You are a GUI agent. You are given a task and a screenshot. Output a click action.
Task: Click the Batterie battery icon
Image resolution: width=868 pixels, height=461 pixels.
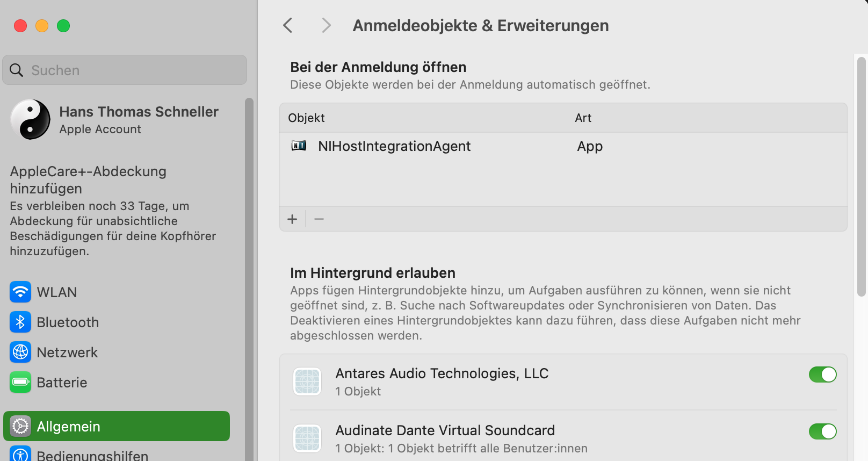[20, 383]
